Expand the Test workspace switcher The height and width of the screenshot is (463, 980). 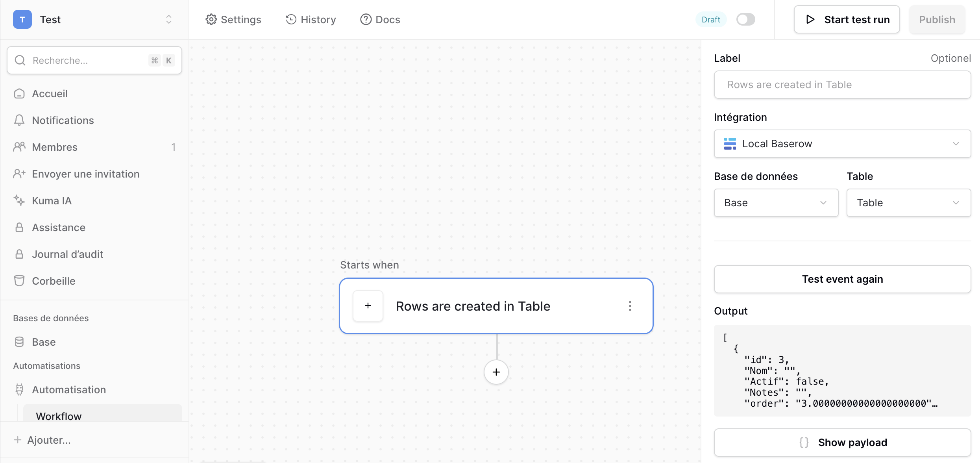(x=168, y=19)
